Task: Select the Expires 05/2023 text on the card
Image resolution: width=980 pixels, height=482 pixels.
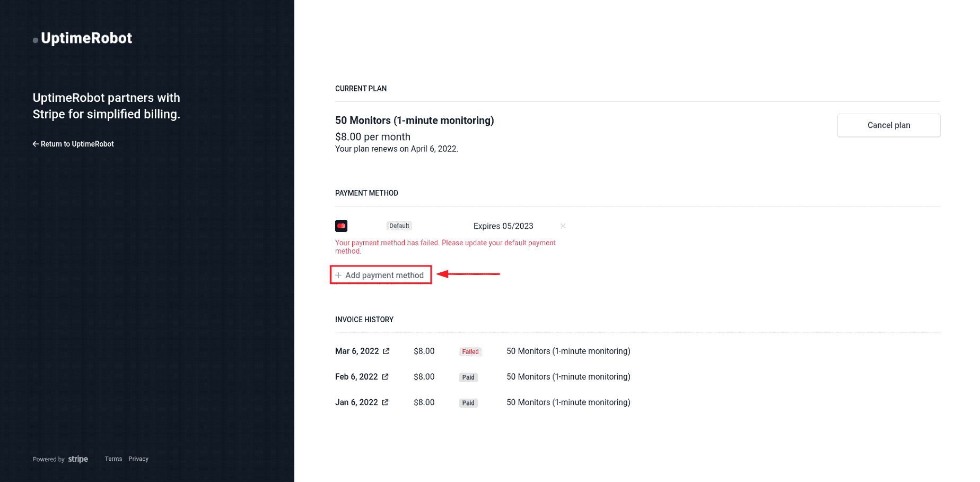Action: point(503,226)
